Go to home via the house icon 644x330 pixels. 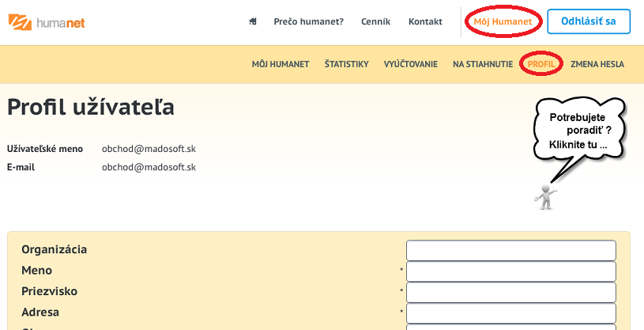(x=253, y=21)
